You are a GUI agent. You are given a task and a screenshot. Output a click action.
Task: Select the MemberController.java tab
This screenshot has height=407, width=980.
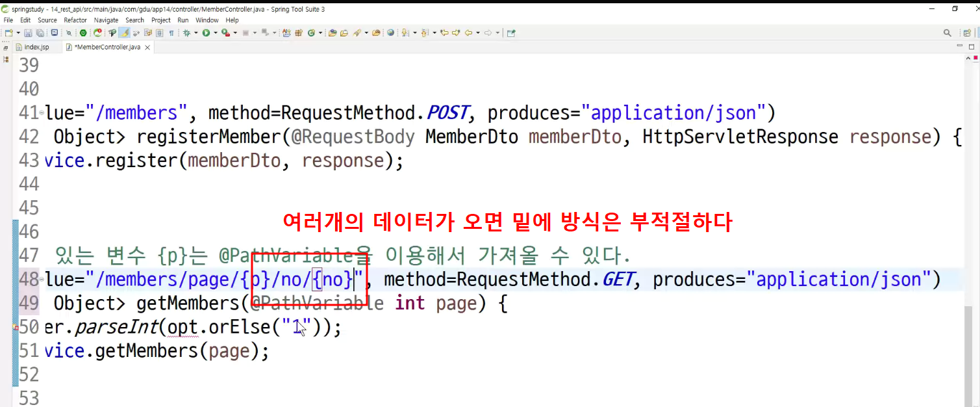107,47
